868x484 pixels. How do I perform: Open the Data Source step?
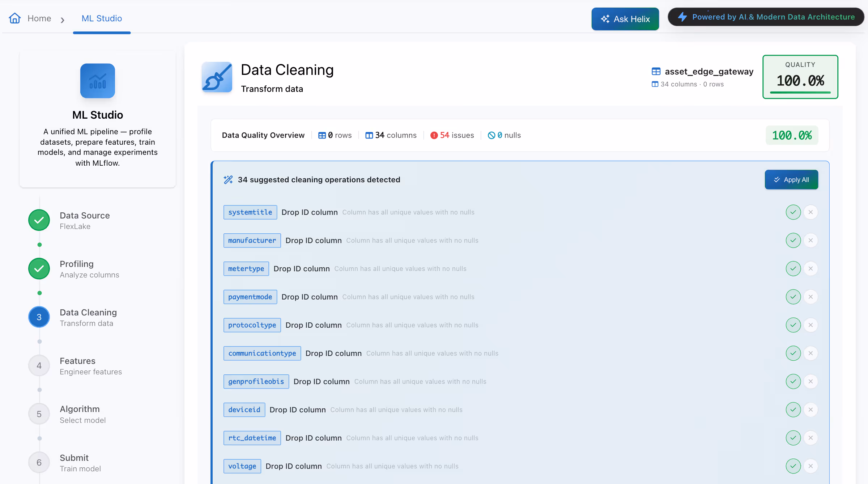tap(85, 220)
